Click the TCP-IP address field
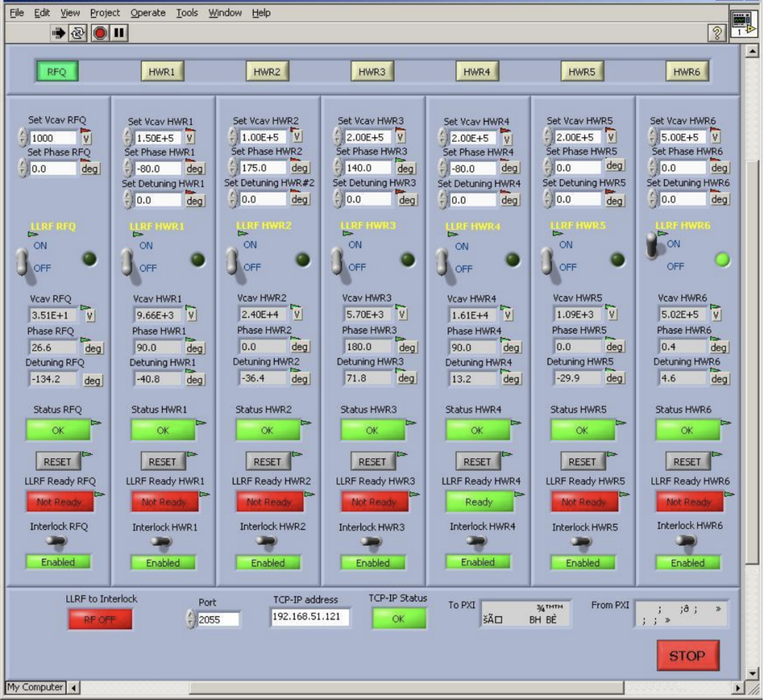The width and height of the screenshot is (764, 700). [309, 616]
